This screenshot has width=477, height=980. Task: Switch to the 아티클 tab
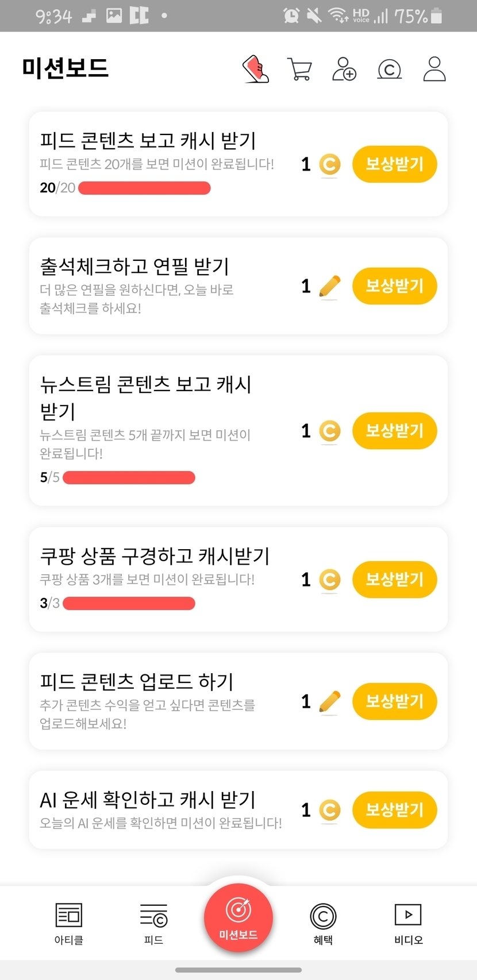point(69,923)
